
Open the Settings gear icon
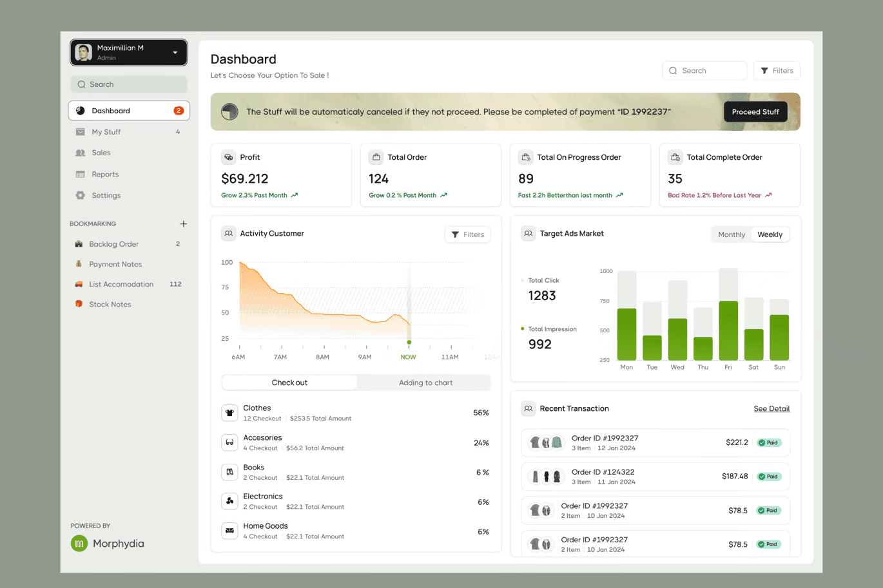(x=80, y=195)
